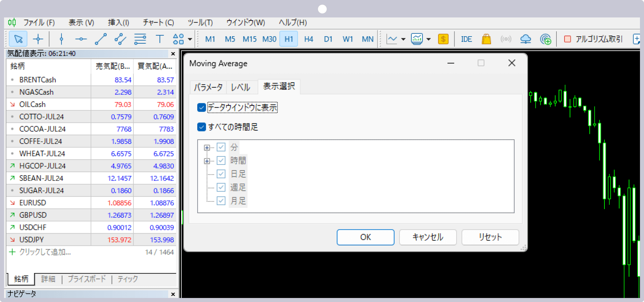Image resolution: width=644 pixels, height=302 pixels.
Task: Switch to プライスボード tab
Action: tap(87, 279)
